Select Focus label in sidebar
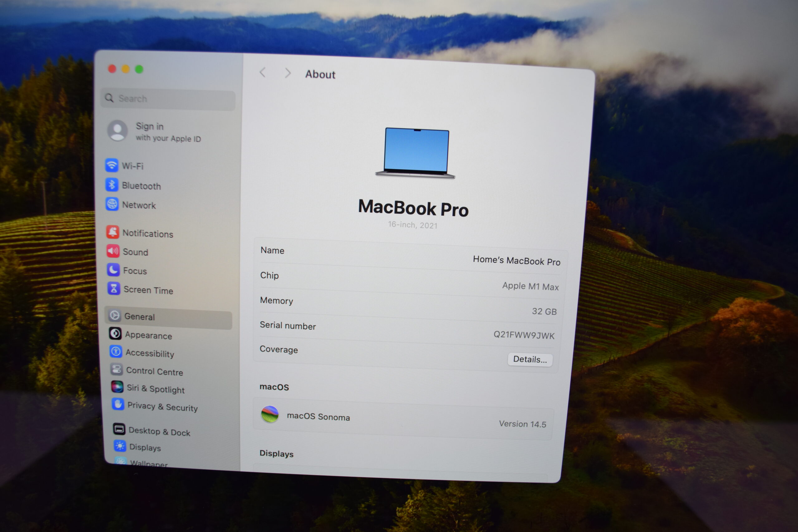 pyautogui.click(x=135, y=271)
